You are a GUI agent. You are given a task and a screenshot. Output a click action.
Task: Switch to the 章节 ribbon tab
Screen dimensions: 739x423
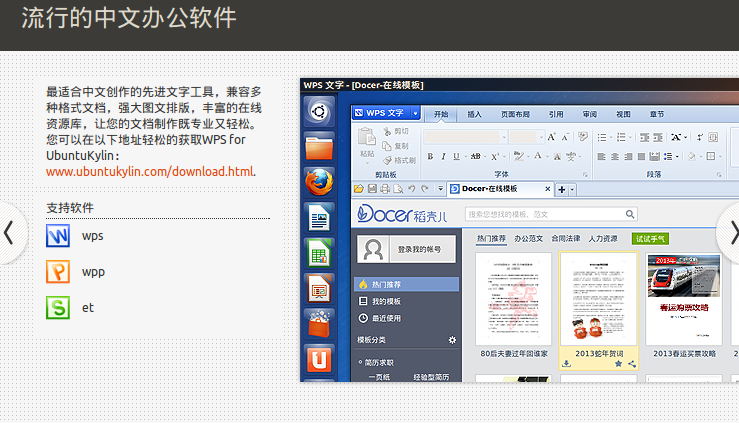657,114
